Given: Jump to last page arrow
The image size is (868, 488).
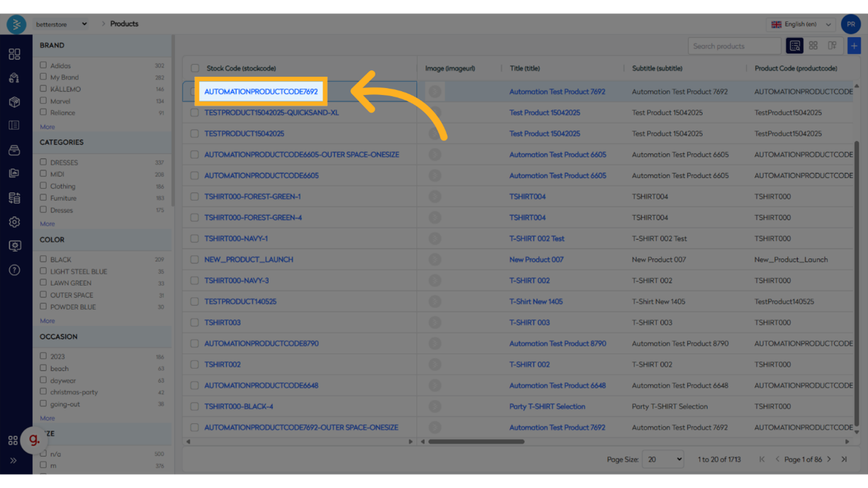Looking at the screenshot, I should pos(844,459).
